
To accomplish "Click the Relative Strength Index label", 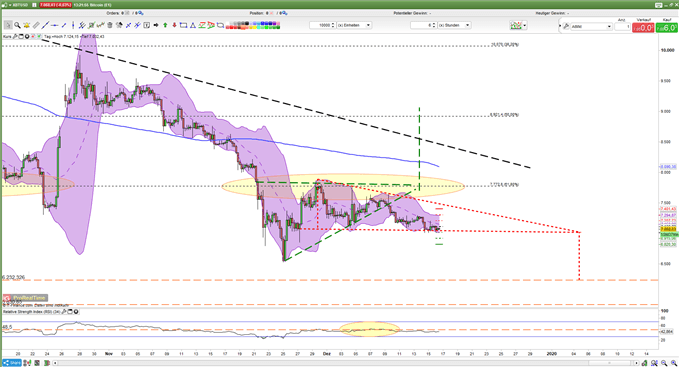I will tap(31, 312).
